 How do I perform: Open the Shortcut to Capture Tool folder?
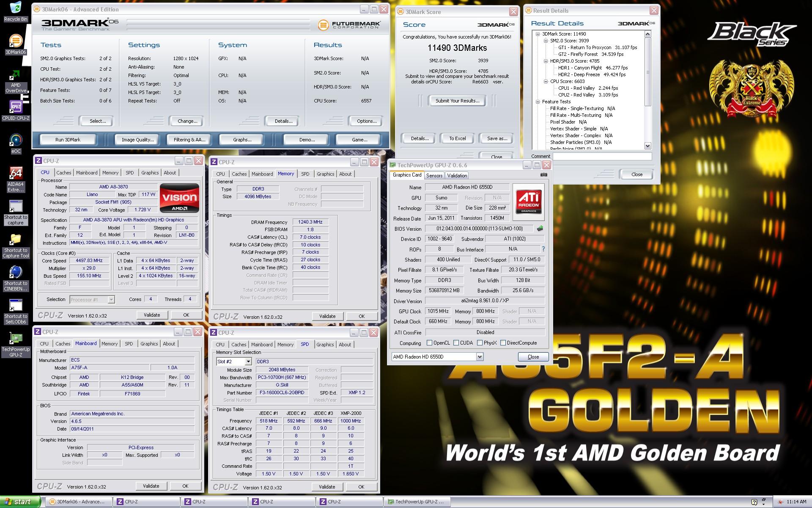[x=16, y=246]
